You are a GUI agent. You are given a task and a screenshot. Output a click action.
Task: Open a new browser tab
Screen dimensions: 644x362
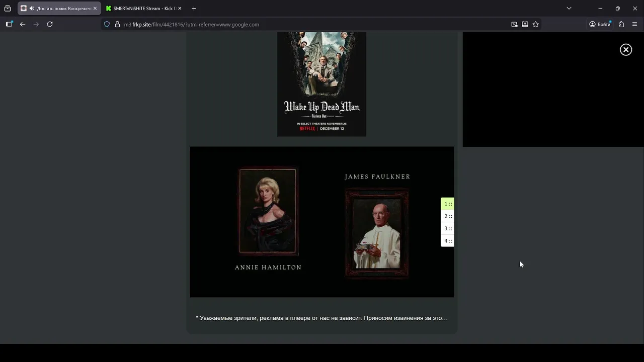(x=194, y=9)
